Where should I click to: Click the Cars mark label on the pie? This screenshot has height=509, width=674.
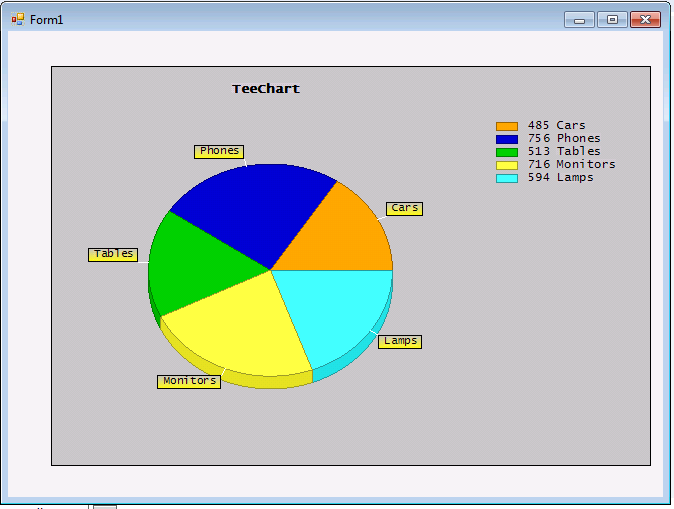point(404,209)
